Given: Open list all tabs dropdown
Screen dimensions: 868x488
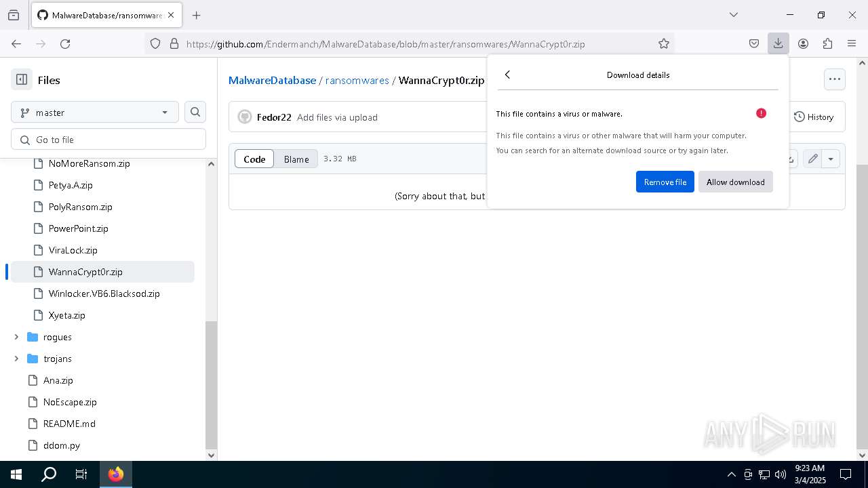Looking at the screenshot, I should tap(734, 15).
